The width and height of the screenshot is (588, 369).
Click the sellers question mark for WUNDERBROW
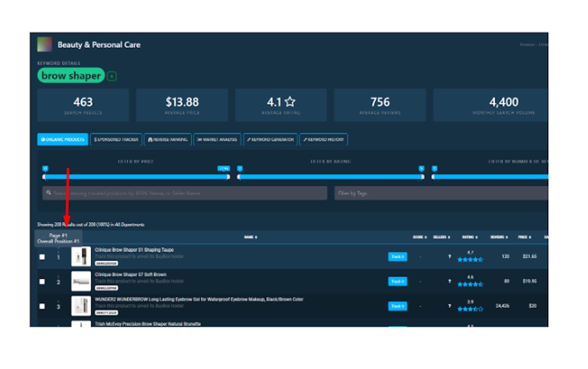tap(449, 306)
